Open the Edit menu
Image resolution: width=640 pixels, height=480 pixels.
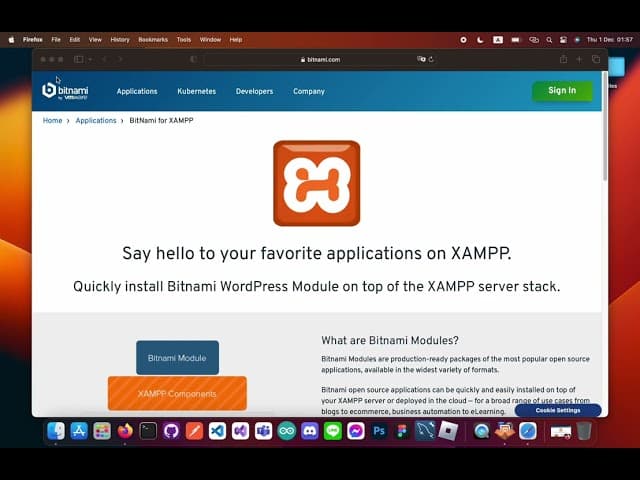(x=75, y=40)
